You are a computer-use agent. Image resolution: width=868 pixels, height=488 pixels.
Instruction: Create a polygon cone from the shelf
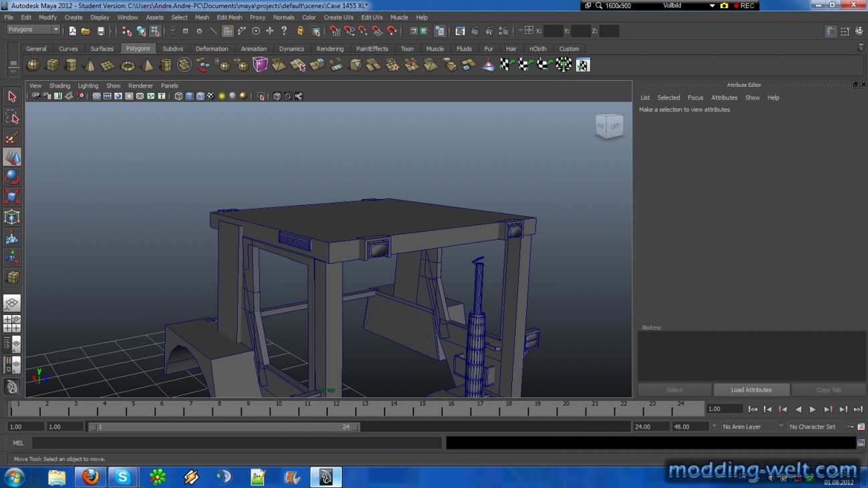89,65
